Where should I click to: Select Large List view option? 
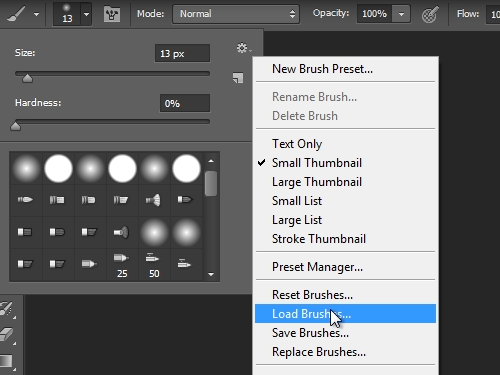click(x=346, y=220)
